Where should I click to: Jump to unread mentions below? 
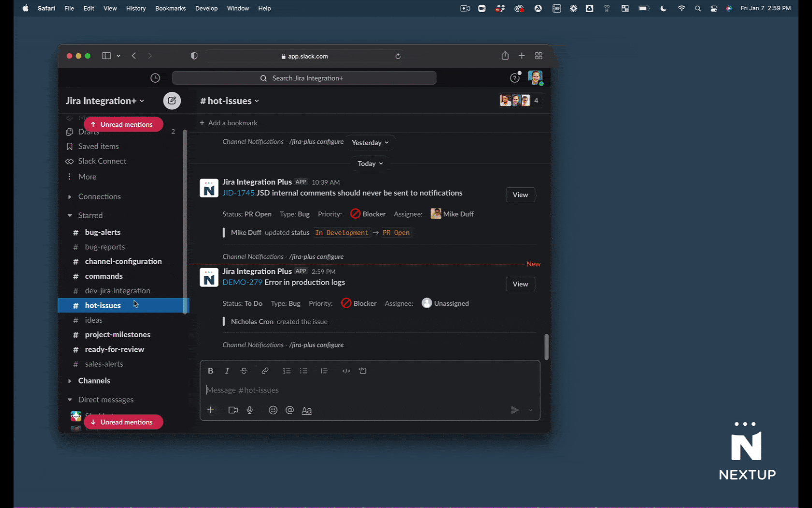tap(123, 422)
